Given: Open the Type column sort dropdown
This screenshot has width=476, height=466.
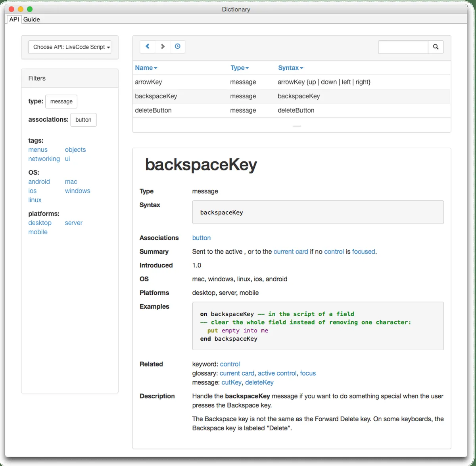Looking at the screenshot, I should point(240,68).
